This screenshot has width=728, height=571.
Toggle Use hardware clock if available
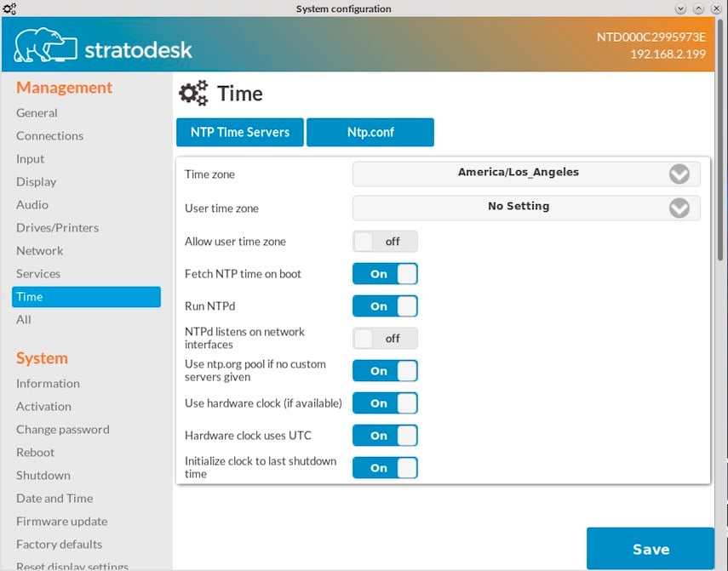[x=385, y=403]
